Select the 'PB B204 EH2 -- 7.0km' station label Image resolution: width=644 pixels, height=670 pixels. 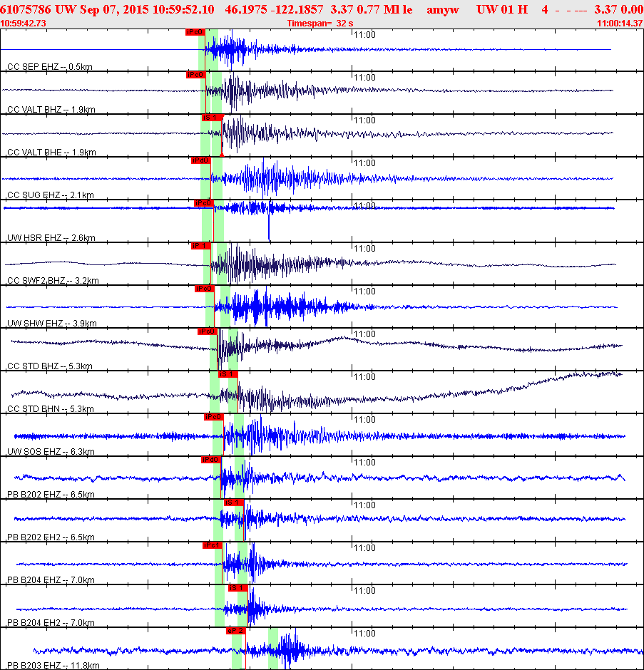point(51,622)
